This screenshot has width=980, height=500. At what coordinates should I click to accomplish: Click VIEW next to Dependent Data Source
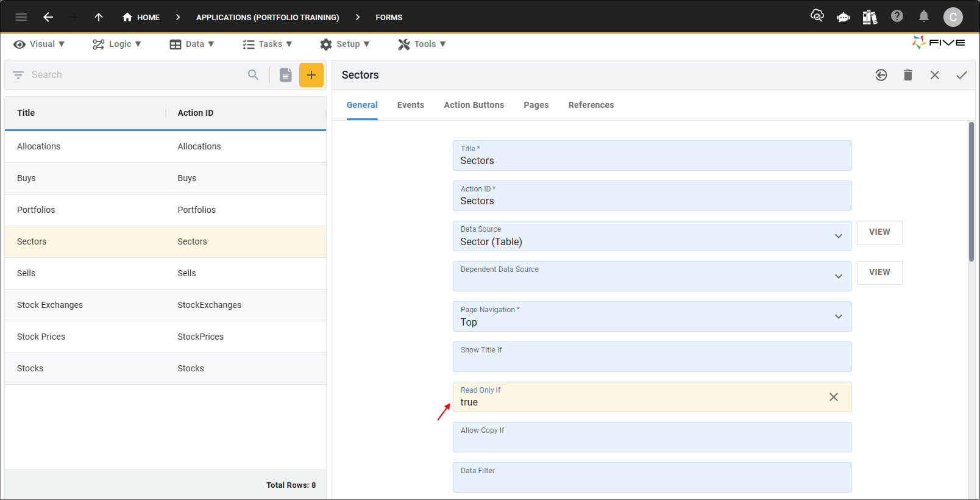coord(879,273)
